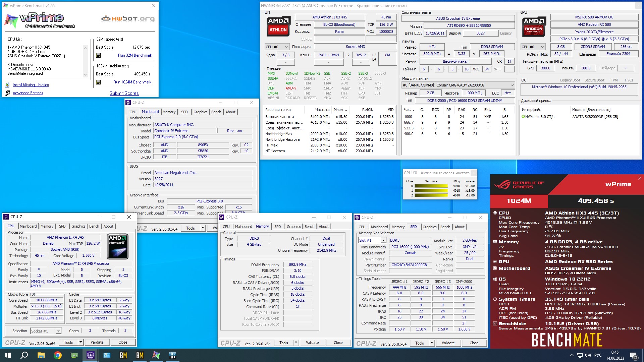Viewport: 644px width, 362px height.
Task: Click Close in the CPU-Z Memory window
Action: (x=338, y=343)
